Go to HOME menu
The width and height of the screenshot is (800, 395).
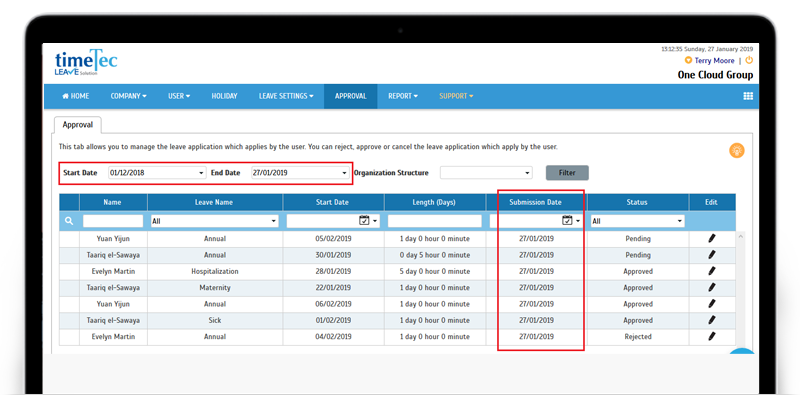click(x=76, y=96)
